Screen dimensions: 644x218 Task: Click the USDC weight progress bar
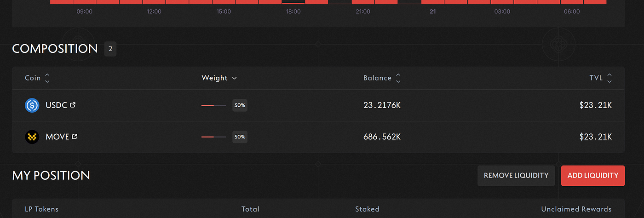214,105
